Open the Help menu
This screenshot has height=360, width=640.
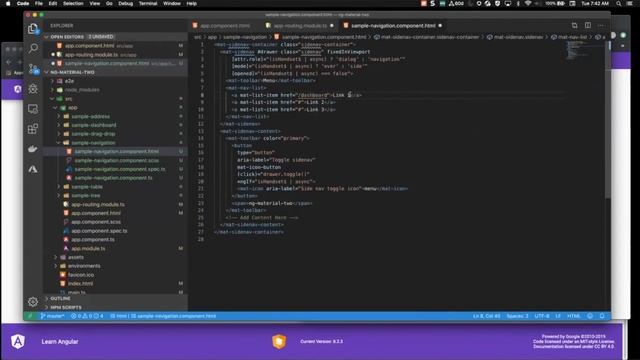coord(191,3)
